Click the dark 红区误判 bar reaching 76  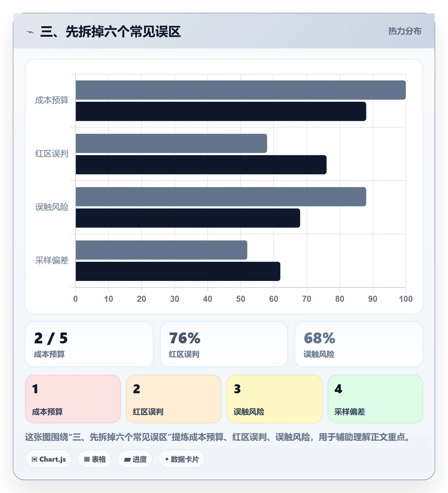(201, 165)
